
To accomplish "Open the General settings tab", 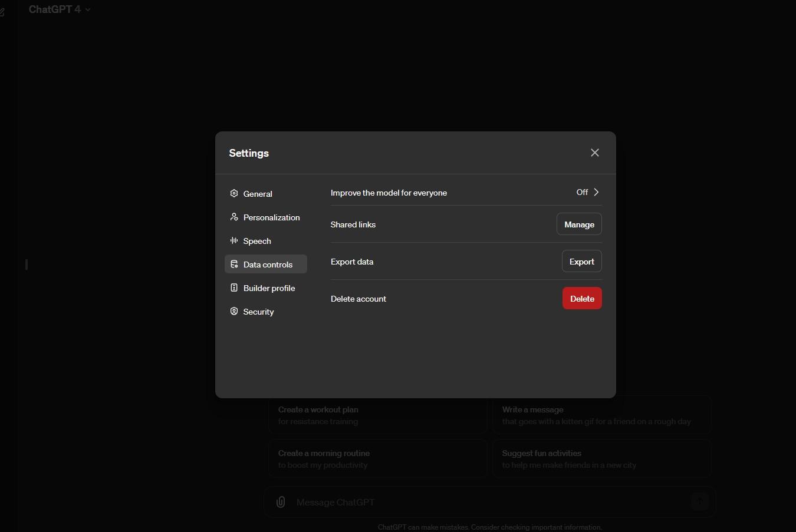I will (266, 193).
